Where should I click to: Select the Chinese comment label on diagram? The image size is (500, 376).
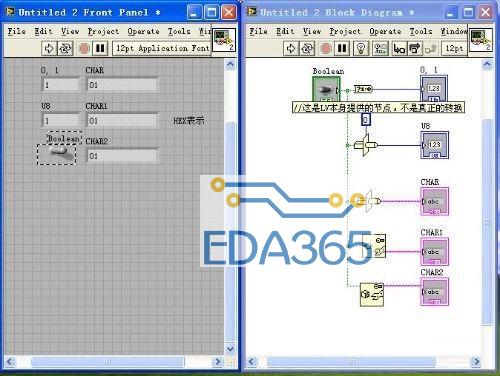378,108
